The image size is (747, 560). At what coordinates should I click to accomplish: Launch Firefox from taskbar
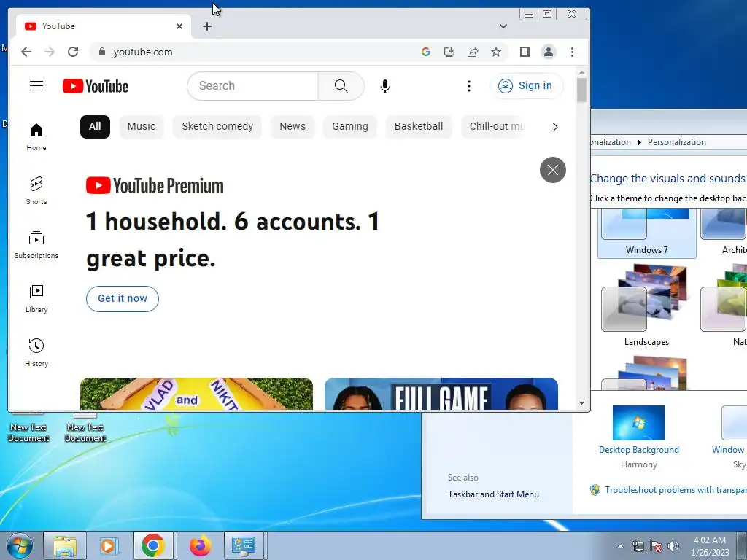point(200,545)
